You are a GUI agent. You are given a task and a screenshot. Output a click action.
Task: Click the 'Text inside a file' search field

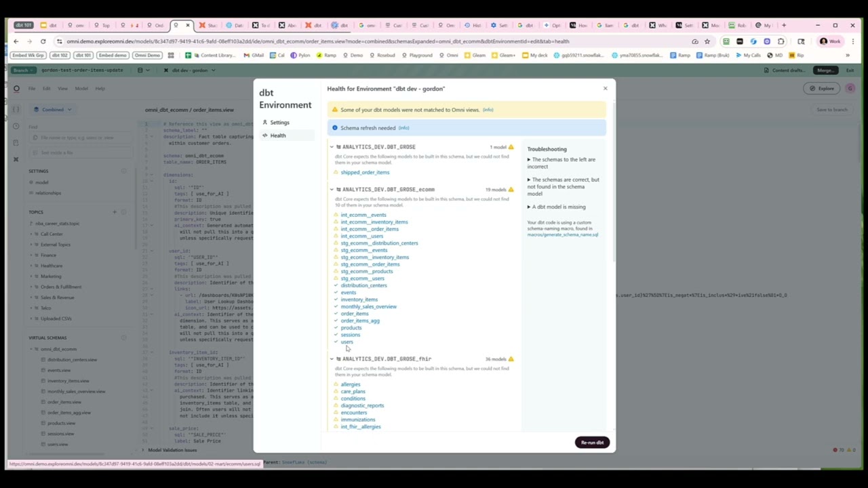pos(81,152)
